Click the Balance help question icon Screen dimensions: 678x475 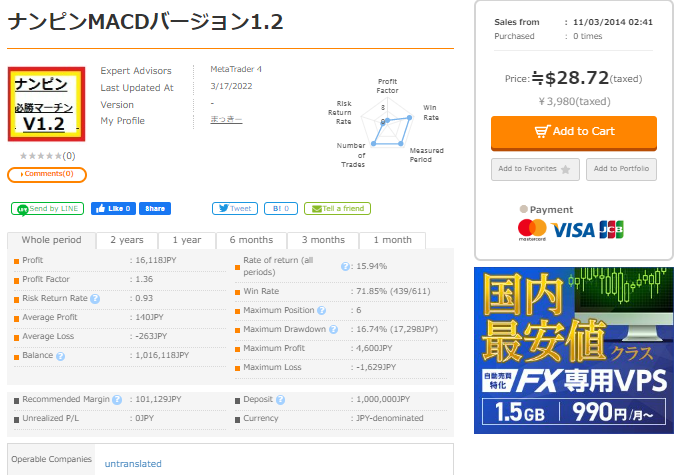61,356
